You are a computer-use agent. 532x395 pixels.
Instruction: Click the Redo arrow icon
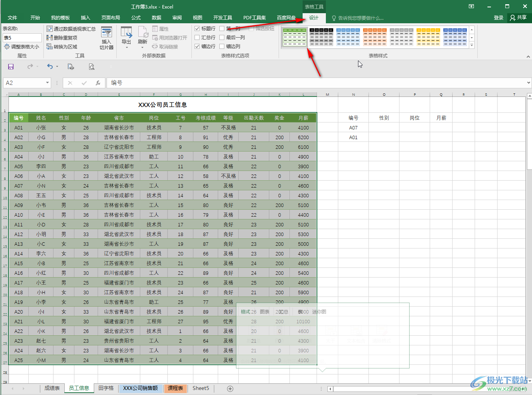coord(30,67)
